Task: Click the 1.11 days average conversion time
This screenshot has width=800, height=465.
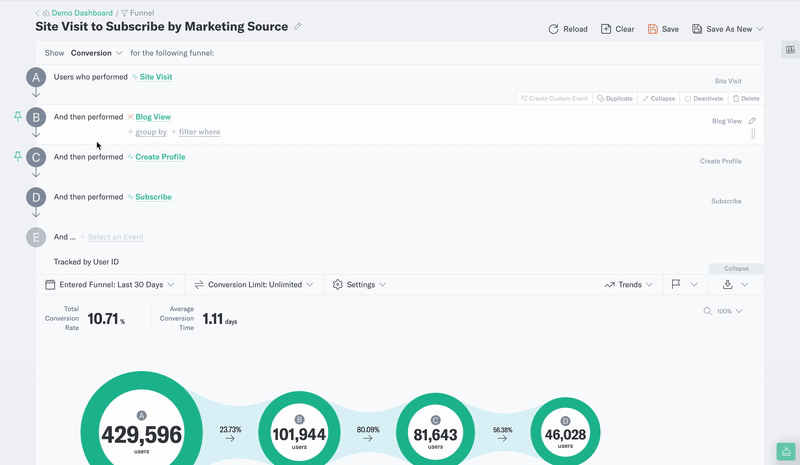Action: coord(220,319)
